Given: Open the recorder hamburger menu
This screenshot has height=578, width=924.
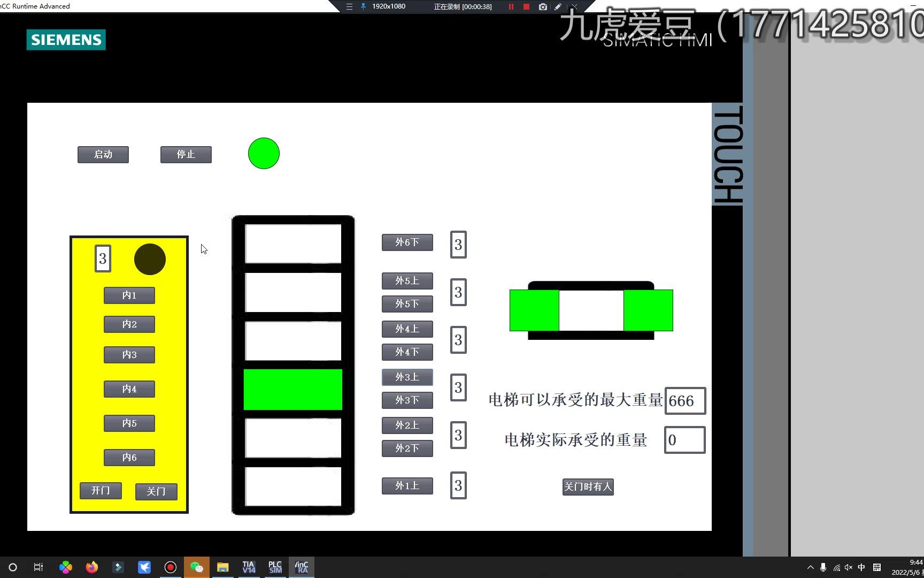Looking at the screenshot, I should 349,6.
